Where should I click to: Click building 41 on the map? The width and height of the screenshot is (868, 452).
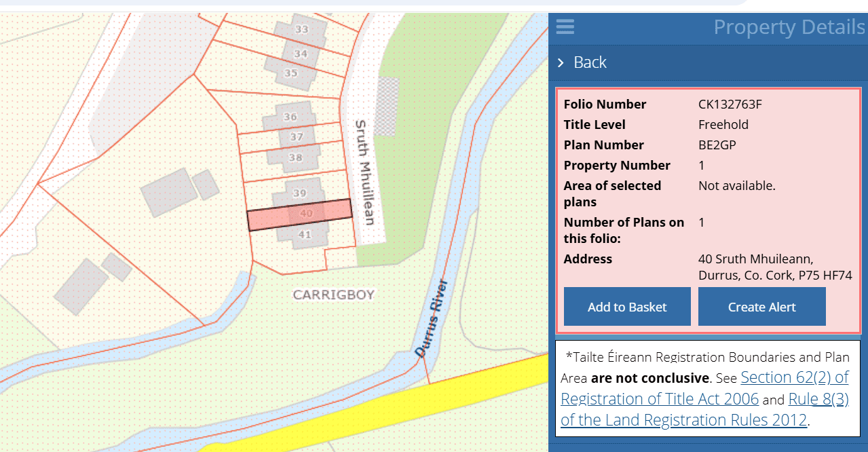305,235
